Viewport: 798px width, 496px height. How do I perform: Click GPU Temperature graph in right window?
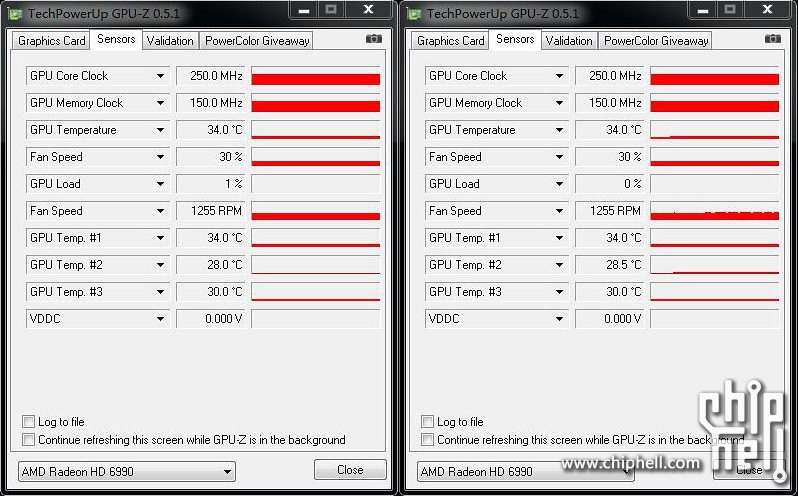715,130
